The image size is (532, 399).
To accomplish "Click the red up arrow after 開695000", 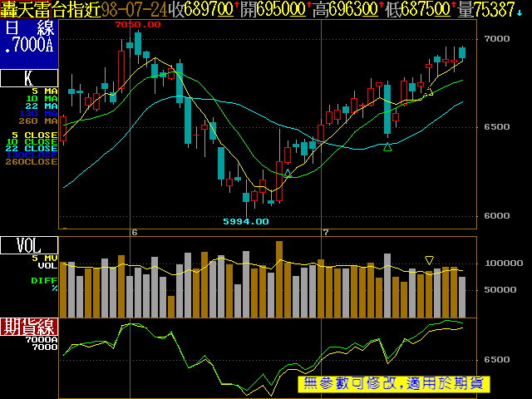I will 308,7.
